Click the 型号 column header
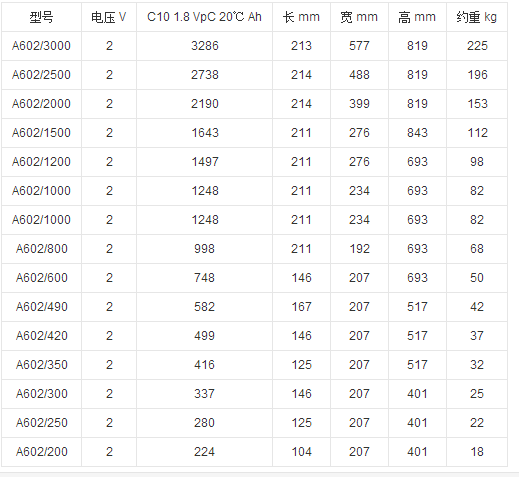The width and height of the screenshot is (519, 477). (x=41, y=17)
